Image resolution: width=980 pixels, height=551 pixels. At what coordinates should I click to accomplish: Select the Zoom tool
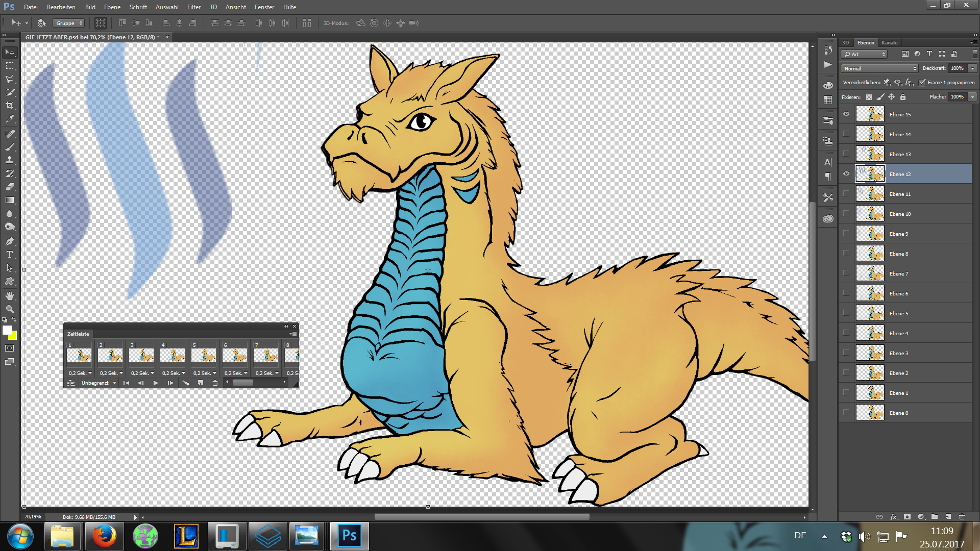(10, 309)
